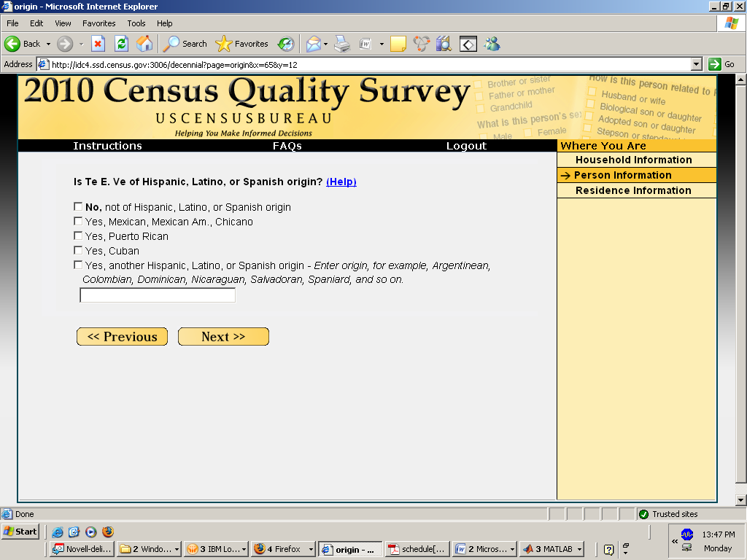Expand the address bar dropdown

(x=696, y=64)
